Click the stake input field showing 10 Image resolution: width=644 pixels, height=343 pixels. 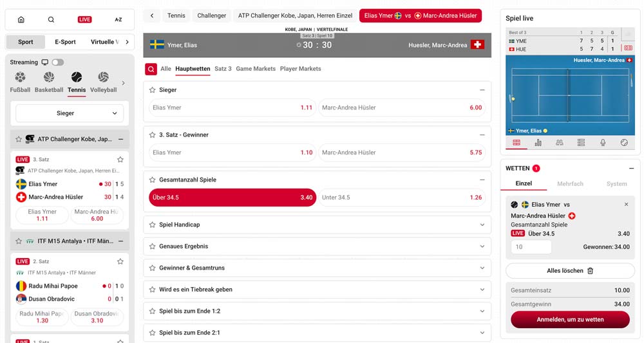531,247
